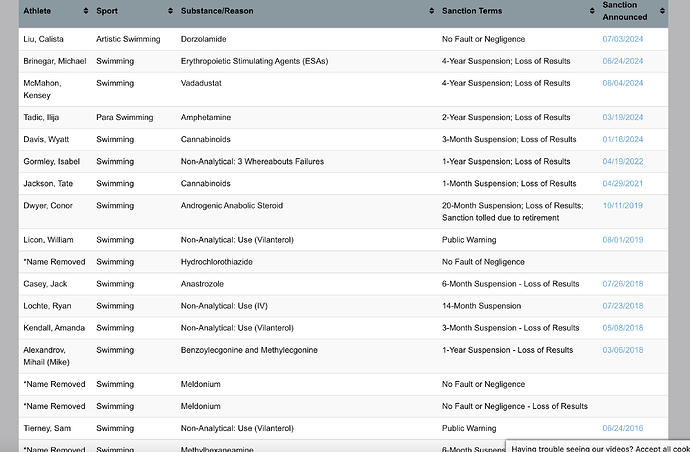
Task: Click the Amphetamine substance cell
Action: [206, 118]
